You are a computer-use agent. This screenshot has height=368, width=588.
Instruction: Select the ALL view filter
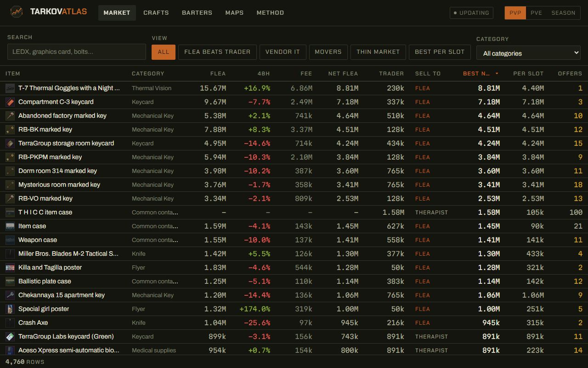tap(164, 52)
